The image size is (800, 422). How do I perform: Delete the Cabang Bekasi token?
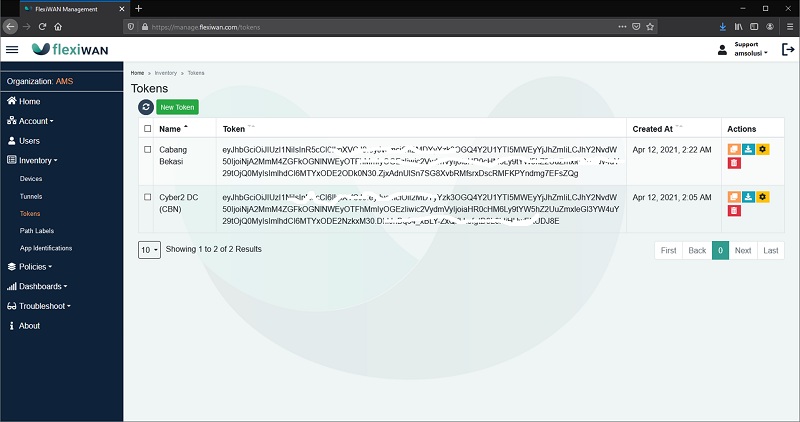(734, 163)
